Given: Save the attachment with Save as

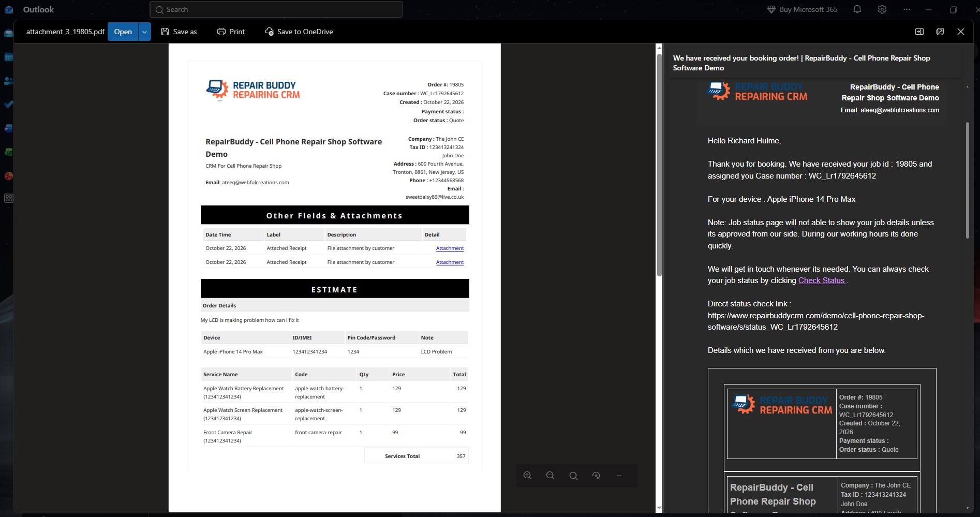Looking at the screenshot, I should pyautogui.click(x=179, y=32).
